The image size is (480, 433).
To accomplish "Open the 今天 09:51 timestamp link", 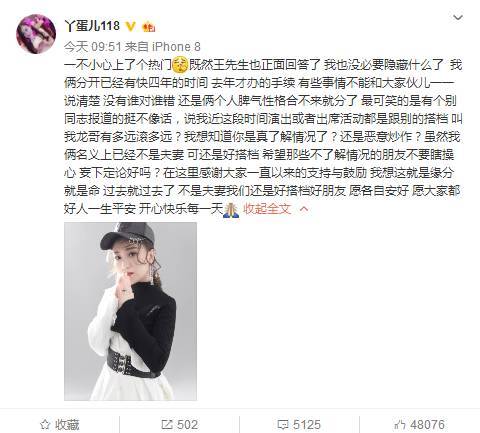I will click(x=93, y=47).
